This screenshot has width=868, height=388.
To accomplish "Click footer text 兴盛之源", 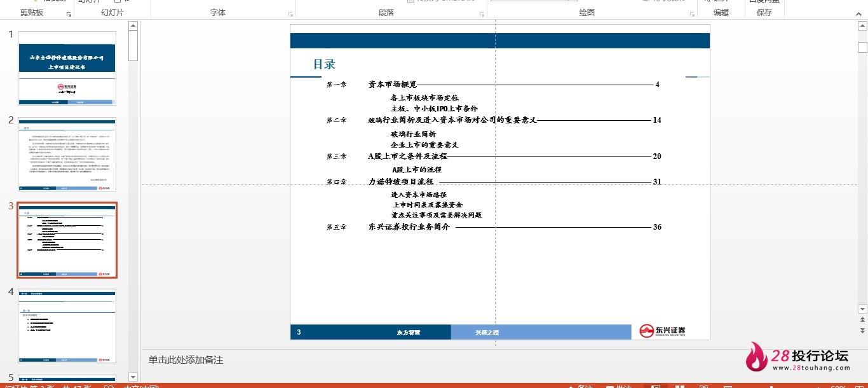I will [x=487, y=333].
